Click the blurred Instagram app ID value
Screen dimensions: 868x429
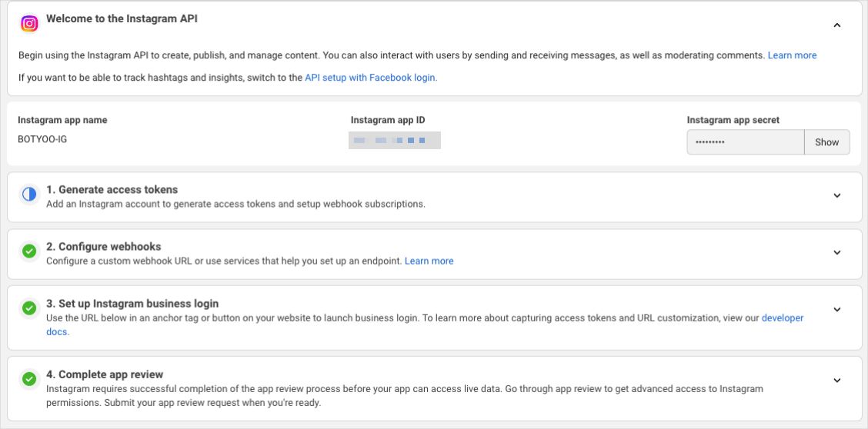pos(395,141)
